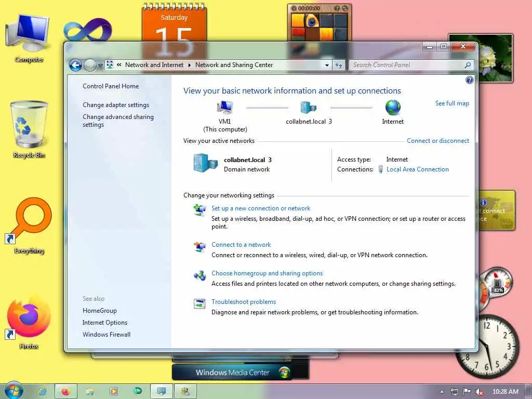The width and height of the screenshot is (532, 399).
Task: Click Set up a new connection or network
Action: (x=261, y=208)
